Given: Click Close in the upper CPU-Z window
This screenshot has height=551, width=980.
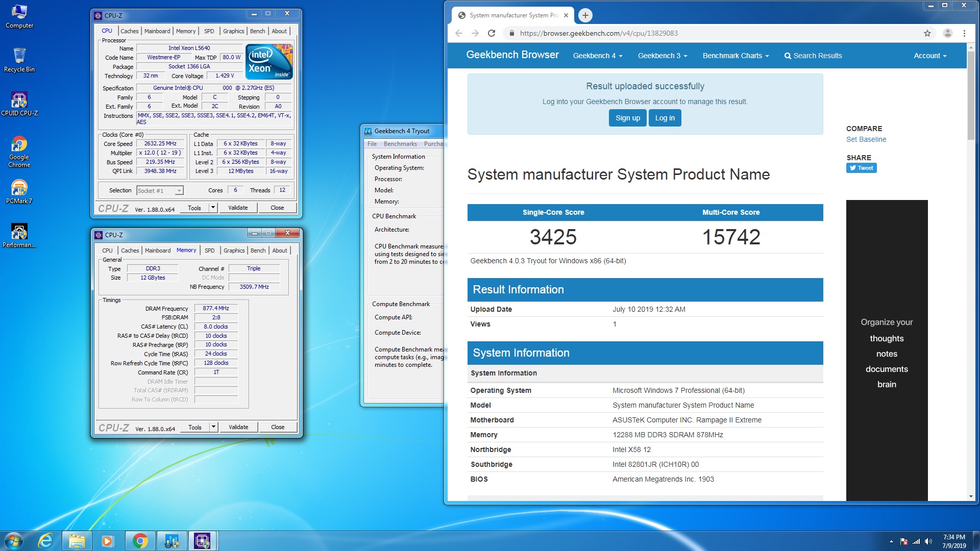Looking at the screenshot, I should click(x=277, y=208).
